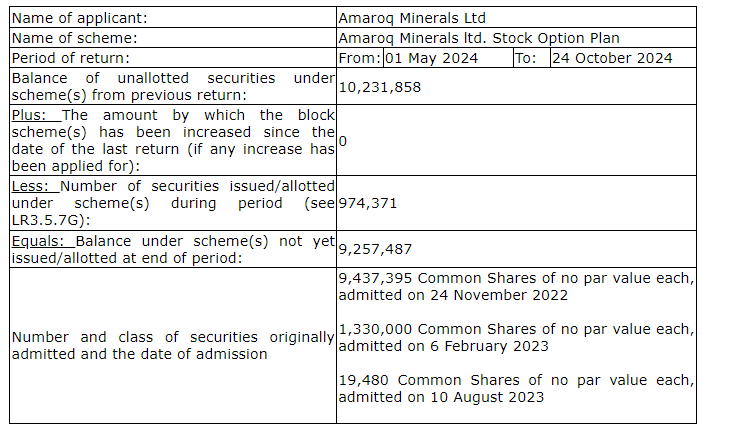Viewport: 751px width, 440px height.
Task: Click the 'From:' cell
Action: click(359, 58)
